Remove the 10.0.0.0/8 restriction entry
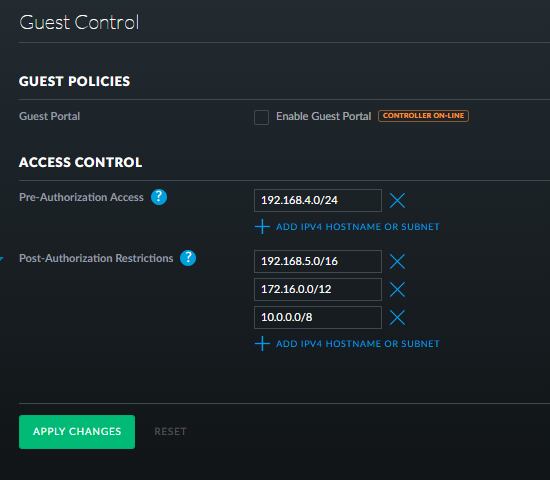This screenshot has width=550, height=480. click(x=397, y=318)
